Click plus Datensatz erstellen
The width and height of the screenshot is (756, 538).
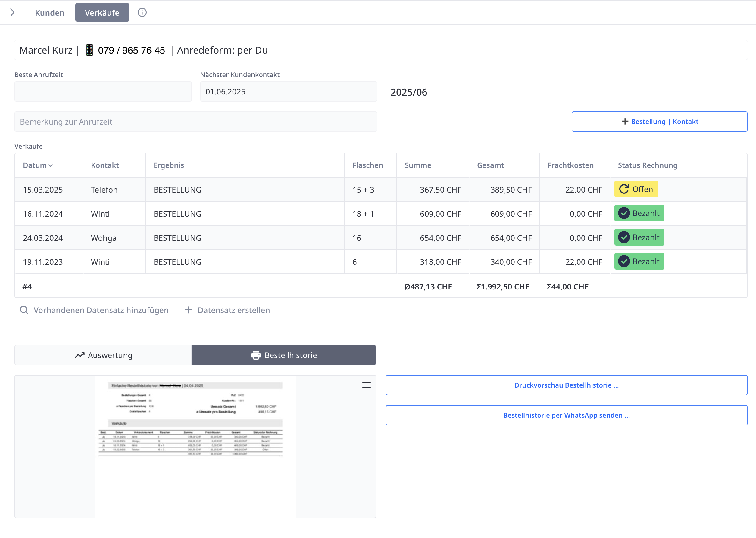tap(227, 310)
